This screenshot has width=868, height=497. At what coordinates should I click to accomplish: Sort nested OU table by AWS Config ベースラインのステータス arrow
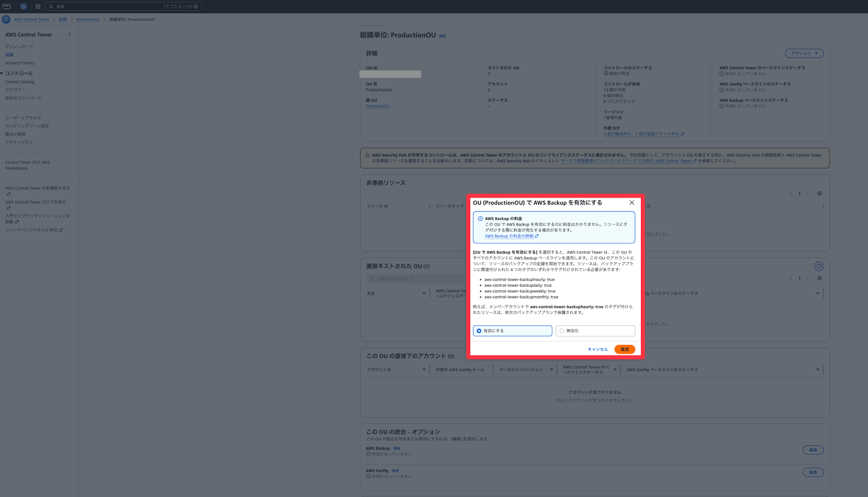click(818, 294)
